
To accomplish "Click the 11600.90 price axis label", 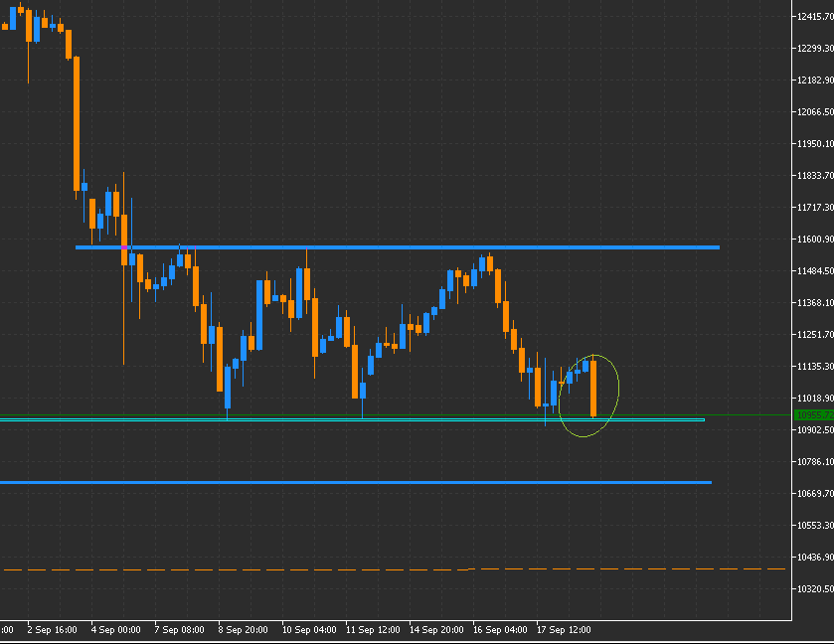I will click(x=815, y=240).
